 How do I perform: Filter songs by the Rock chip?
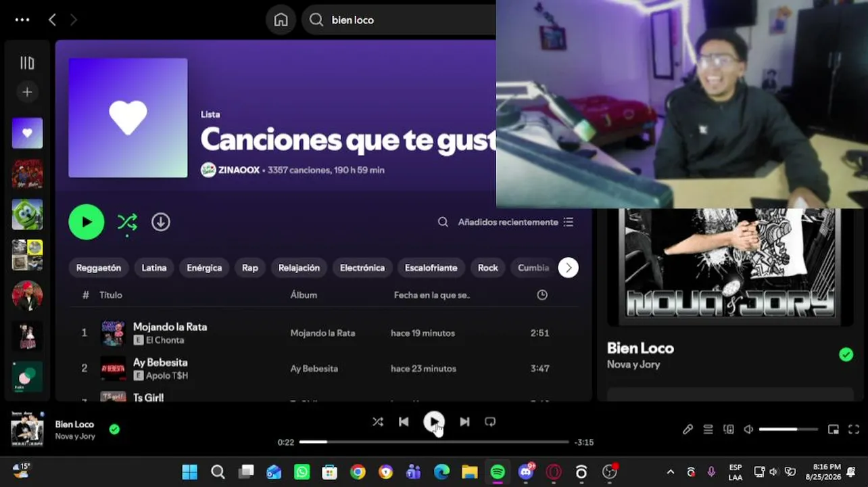tap(488, 268)
